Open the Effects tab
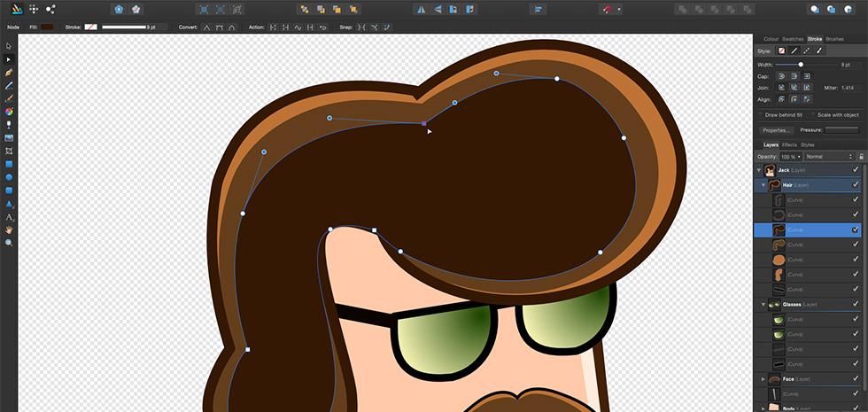 coord(788,144)
